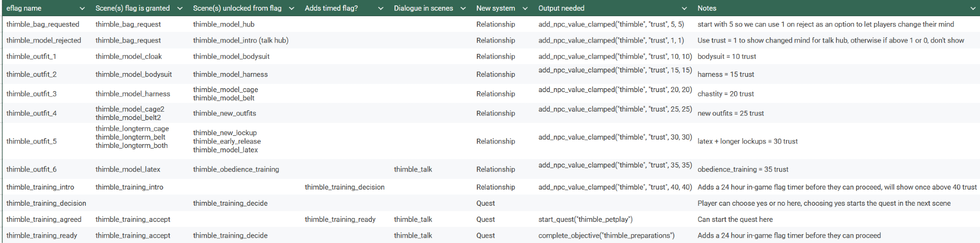The height and width of the screenshot is (243, 980).
Task: Open the eflag name column filter dropdown
Action: pos(82,8)
